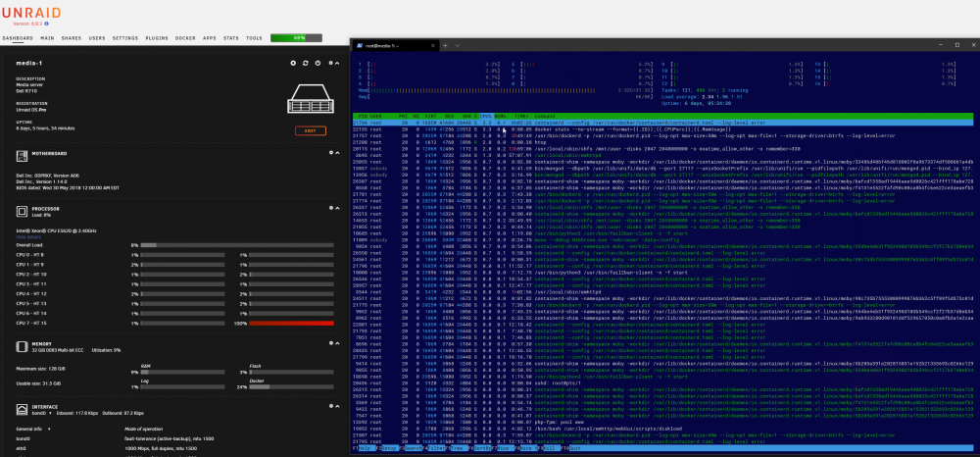Click the EDIT button

[x=311, y=130]
